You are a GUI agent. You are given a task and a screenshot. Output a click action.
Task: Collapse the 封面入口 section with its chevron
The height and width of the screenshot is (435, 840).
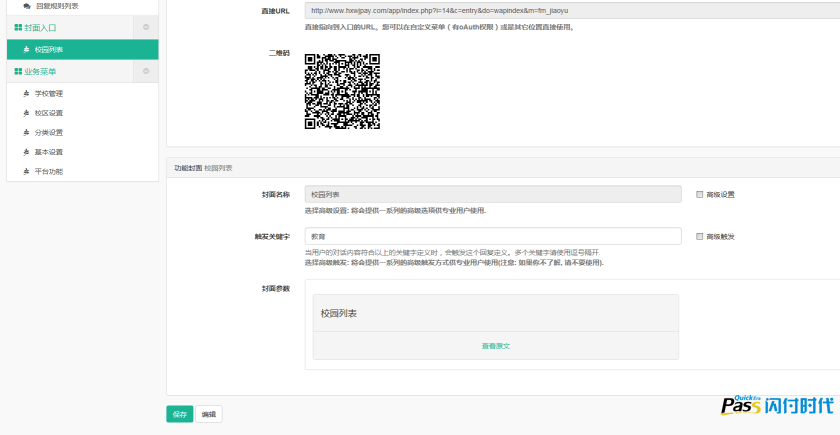pos(146,27)
